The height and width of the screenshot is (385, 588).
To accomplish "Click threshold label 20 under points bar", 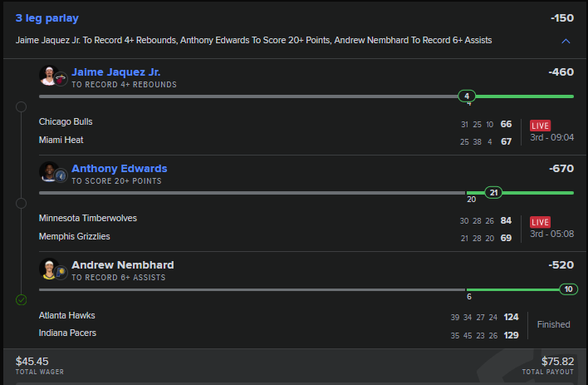I will [x=472, y=200].
